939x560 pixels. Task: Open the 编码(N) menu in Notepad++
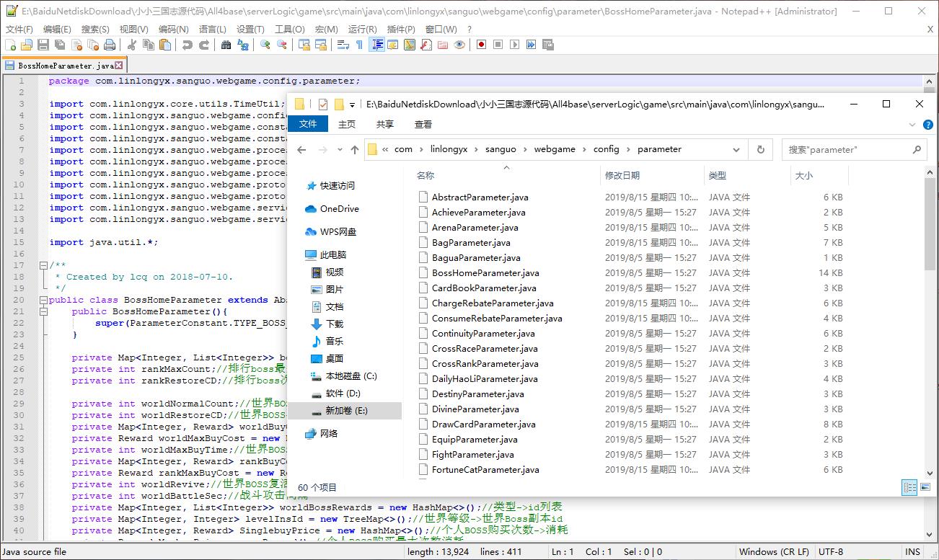tap(173, 29)
